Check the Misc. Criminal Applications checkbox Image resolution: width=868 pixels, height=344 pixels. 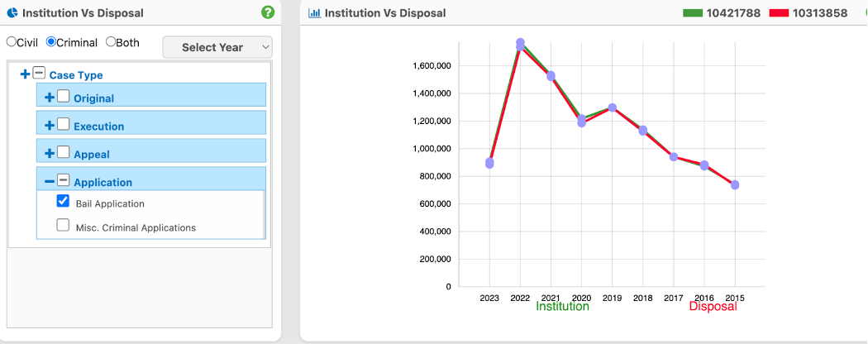pos(63,226)
